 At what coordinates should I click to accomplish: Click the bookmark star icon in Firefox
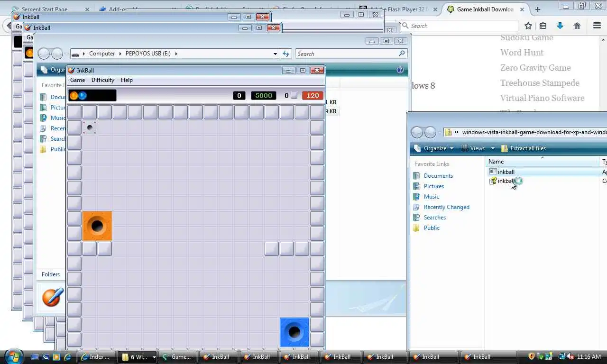[x=528, y=26]
